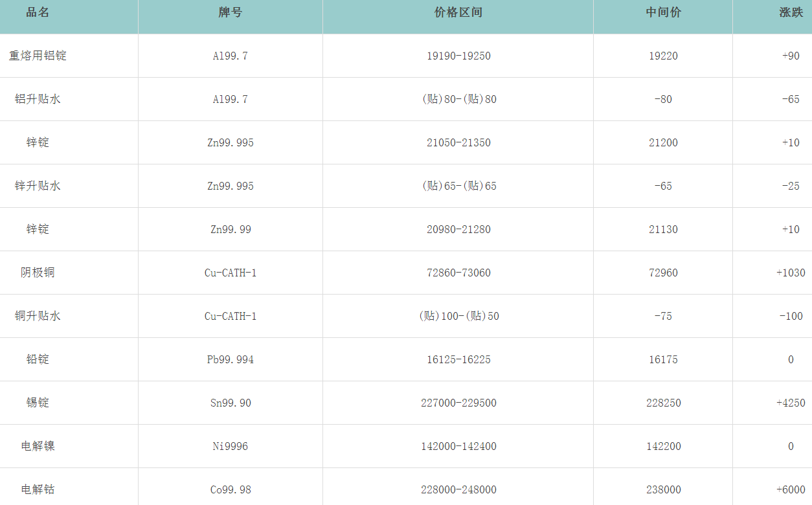Image resolution: width=812 pixels, height=505 pixels.
Task: Click the Pb99.994 grade cell
Action: [230, 359]
